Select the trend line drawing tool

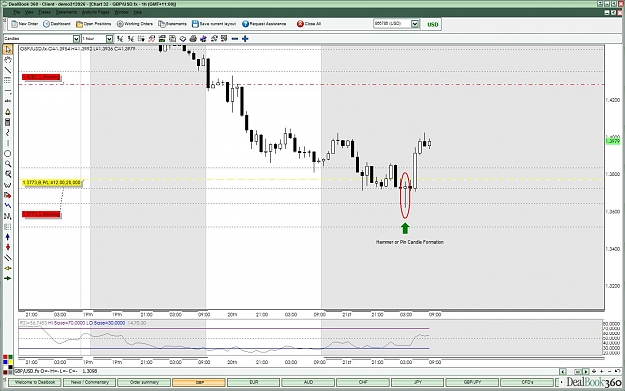[8, 70]
